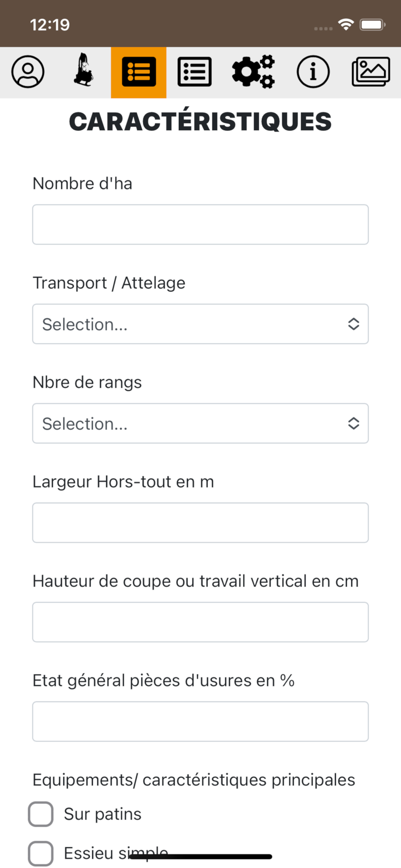Viewport: 401px width, 868px height.
Task: Open the outlined list details tab
Action: coord(194,72)
